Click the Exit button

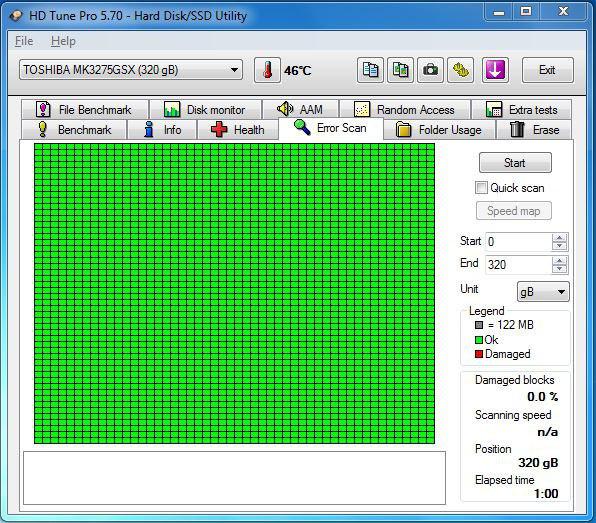547,70
